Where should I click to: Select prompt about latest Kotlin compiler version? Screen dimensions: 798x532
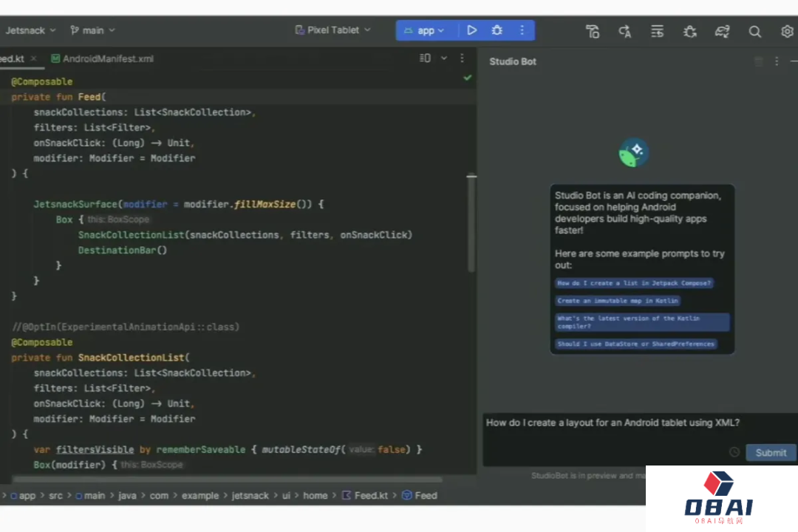(x=642, y=322)
